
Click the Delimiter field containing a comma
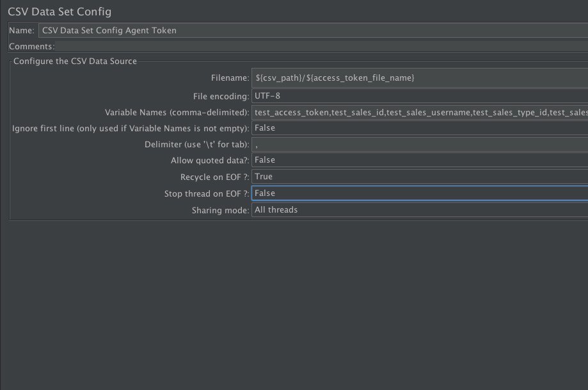[x=420, y=145]
